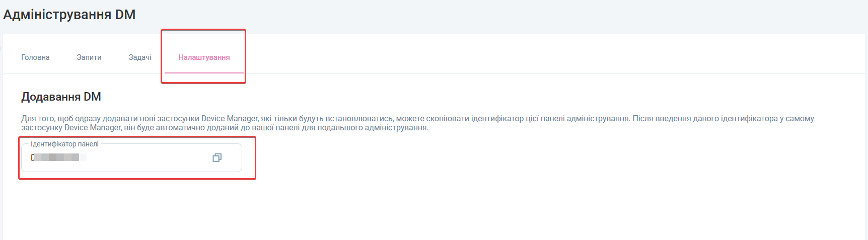
Task: Click "Device Manager" in the first description line
Action: tap(230, 119)
